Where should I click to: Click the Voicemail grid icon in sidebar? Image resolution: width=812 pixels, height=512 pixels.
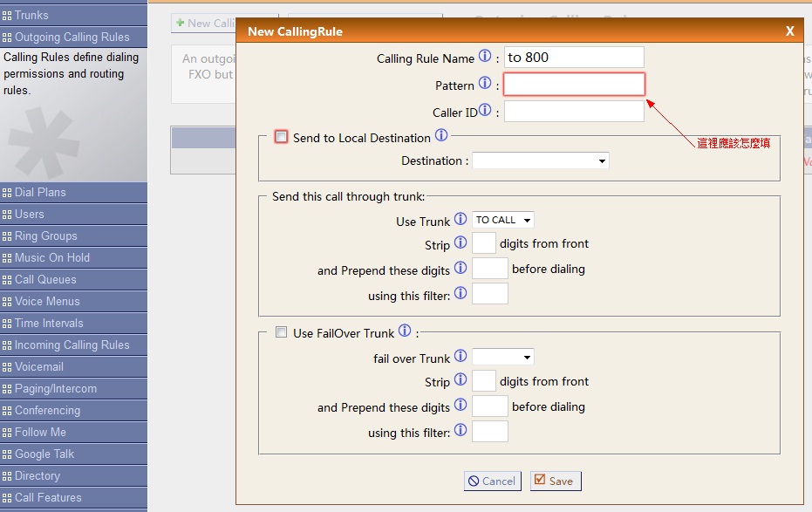click(x=7, y=367)
